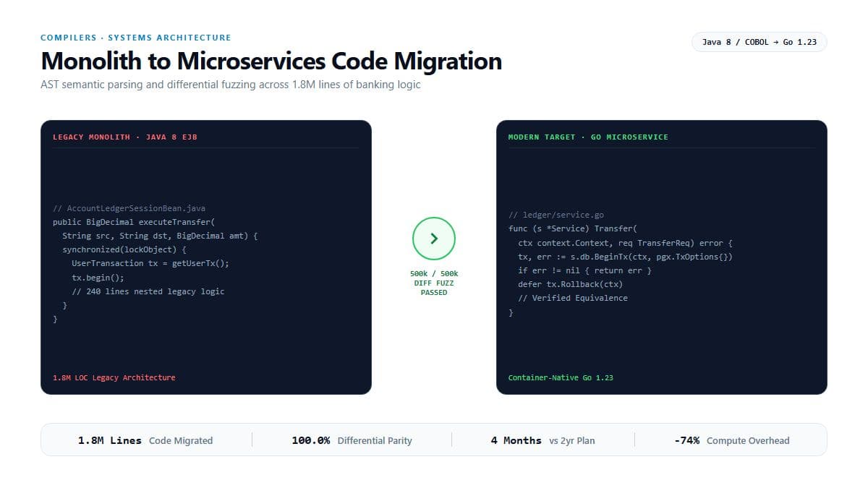Click the Code Migrated label
The image size is (868, 488).
(x=181, y=440)
